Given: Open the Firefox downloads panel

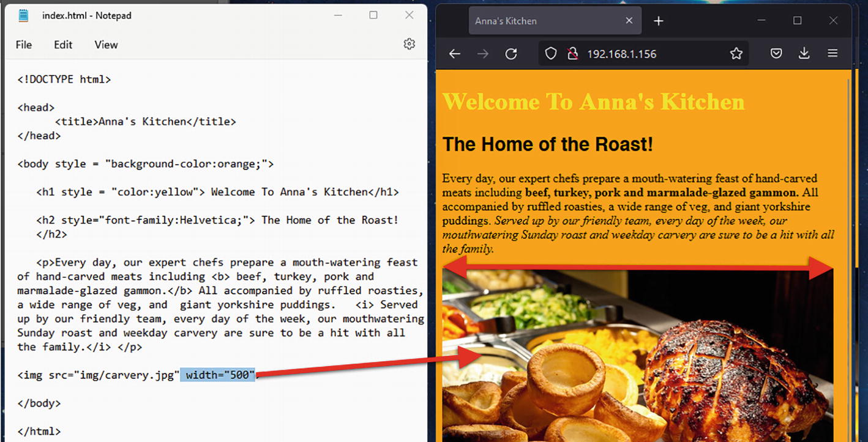Looking at the screenshot, I should 804,54.
